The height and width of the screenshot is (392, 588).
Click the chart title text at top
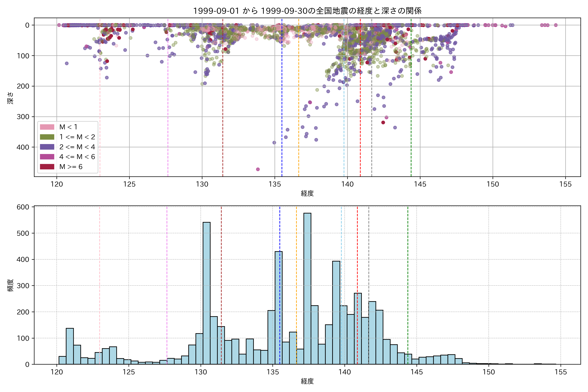coord(307,11)
